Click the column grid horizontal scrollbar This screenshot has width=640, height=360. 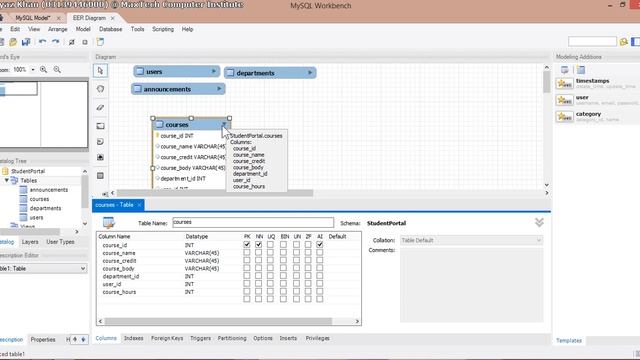pyautogui.click(x=219, y=321)
